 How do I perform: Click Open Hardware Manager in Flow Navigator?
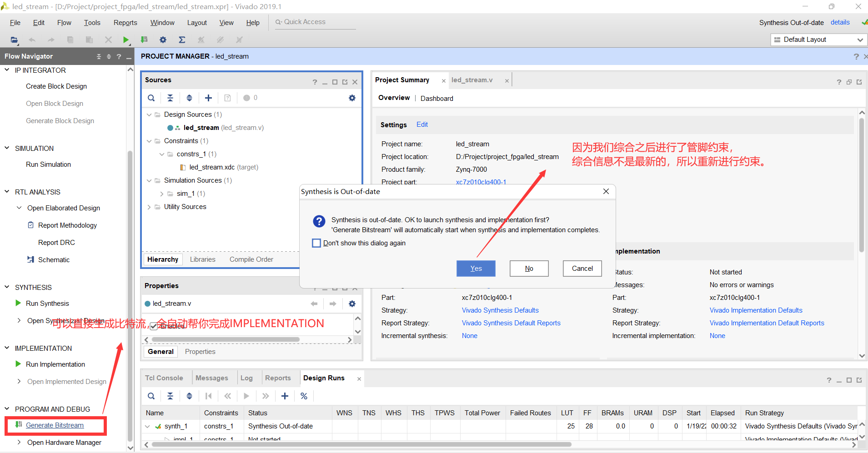[x=64, y=443]
